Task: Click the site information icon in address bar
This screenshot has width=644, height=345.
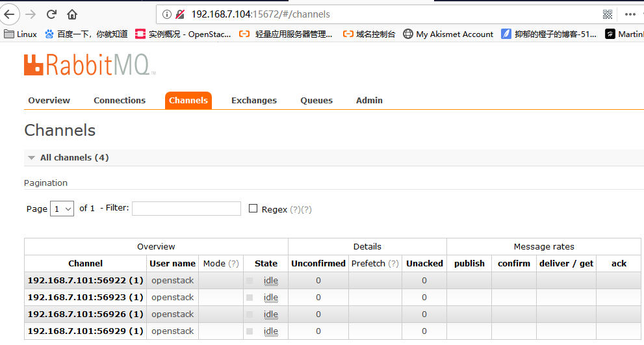Action: (x=167, y=14)
